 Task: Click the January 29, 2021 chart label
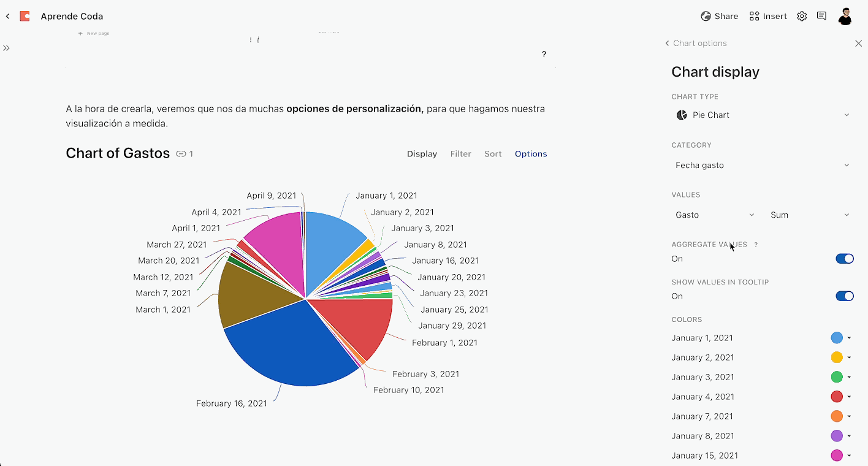coord(452,326)
